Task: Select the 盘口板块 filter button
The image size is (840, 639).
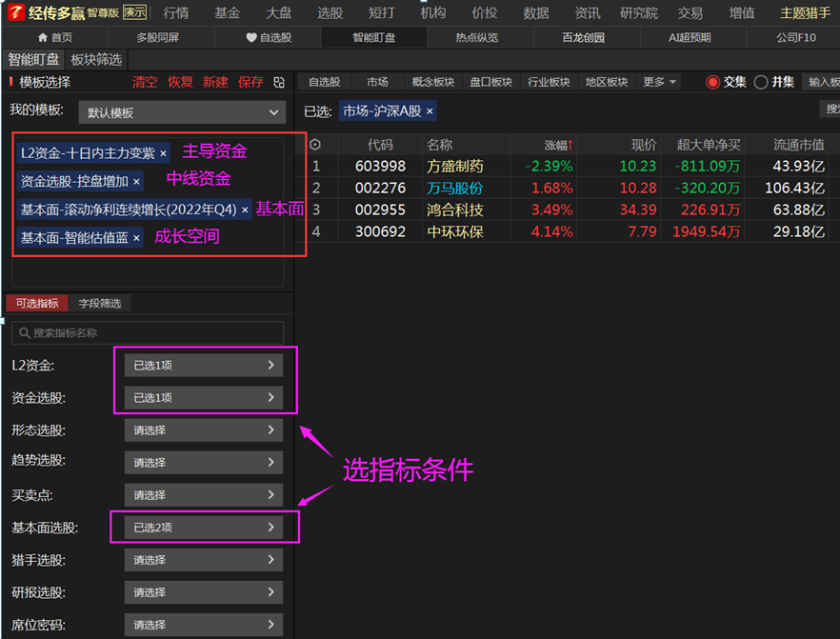Action: tap(490, 82)
